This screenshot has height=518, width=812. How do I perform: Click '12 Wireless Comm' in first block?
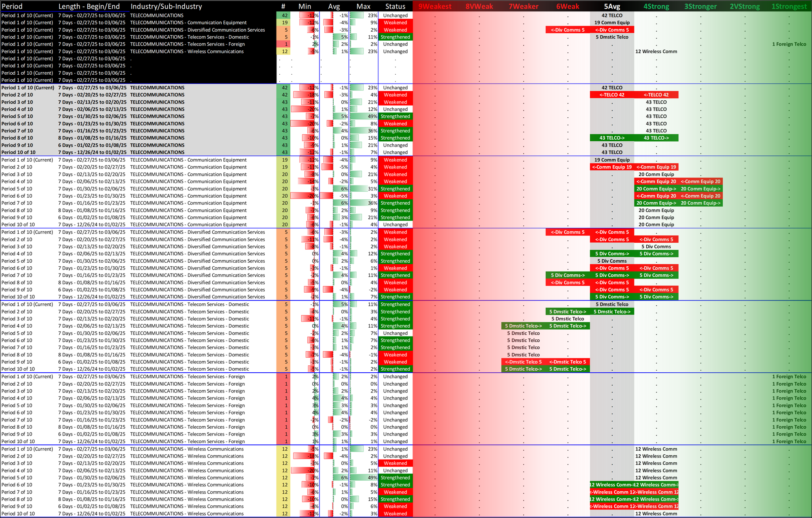coord(656,52)
